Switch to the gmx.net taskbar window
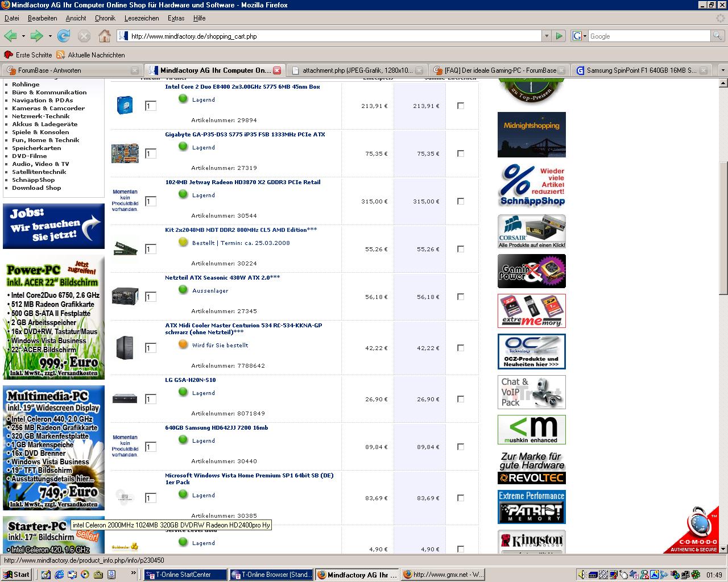 (443, 575)
